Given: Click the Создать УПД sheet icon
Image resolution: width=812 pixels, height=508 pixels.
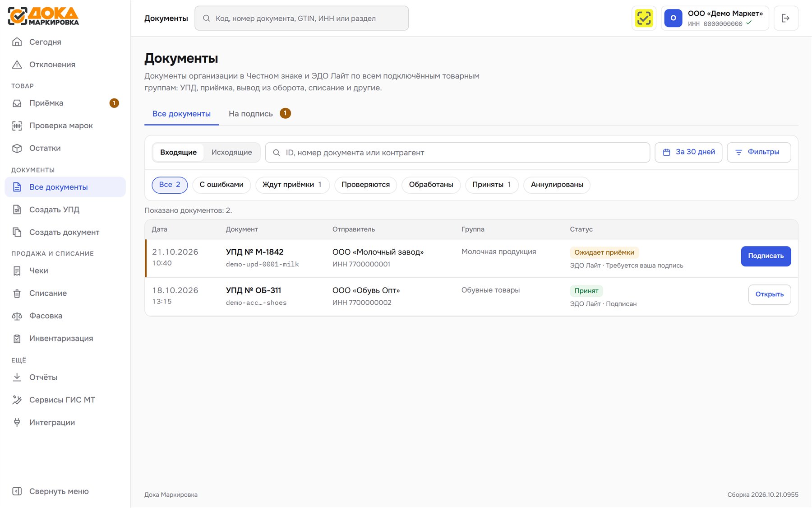Looking at the screenshot, I should pyautogui.click(x=17, y=210).
